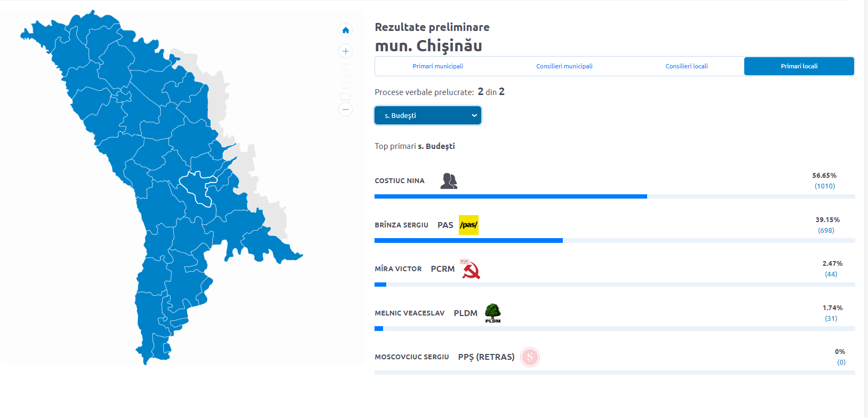Screen dimensions: 868x418
Task: Select the Primari locali tab
Action: click(x=799, y=66)
